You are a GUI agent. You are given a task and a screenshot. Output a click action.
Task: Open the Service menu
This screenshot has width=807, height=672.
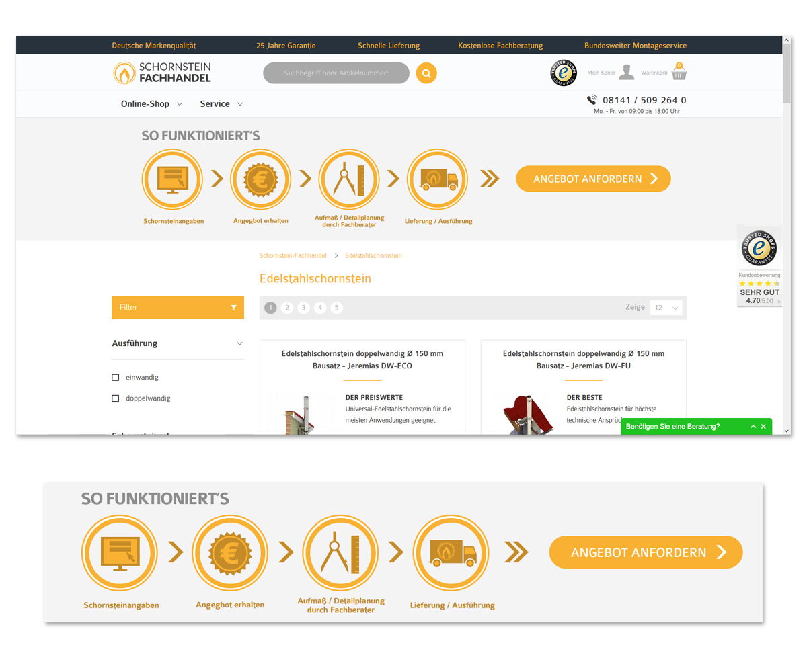click(x=217, y=103)
